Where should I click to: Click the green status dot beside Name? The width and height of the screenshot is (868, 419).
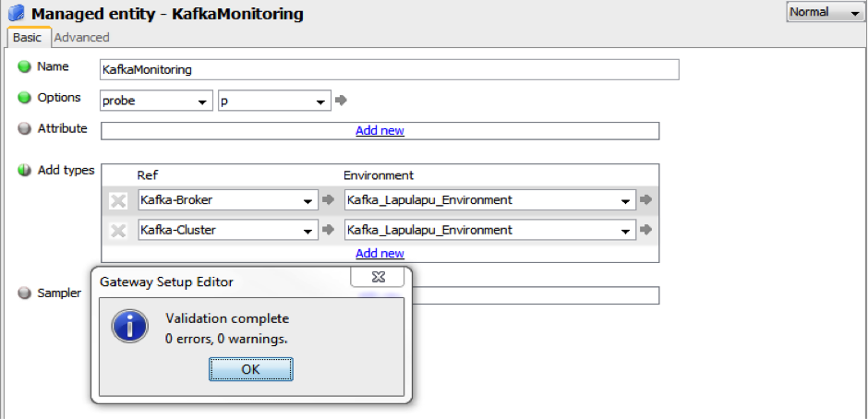(x=24, y=67)
